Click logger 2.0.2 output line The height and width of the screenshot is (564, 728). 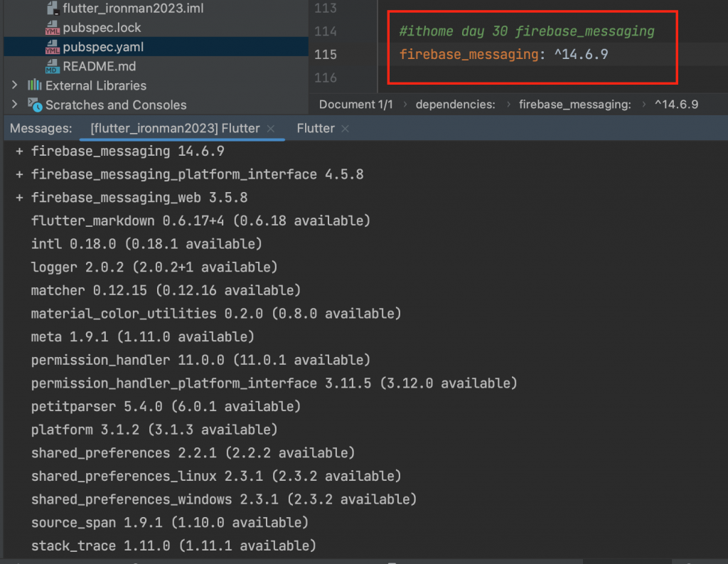(x=154, y=267)
